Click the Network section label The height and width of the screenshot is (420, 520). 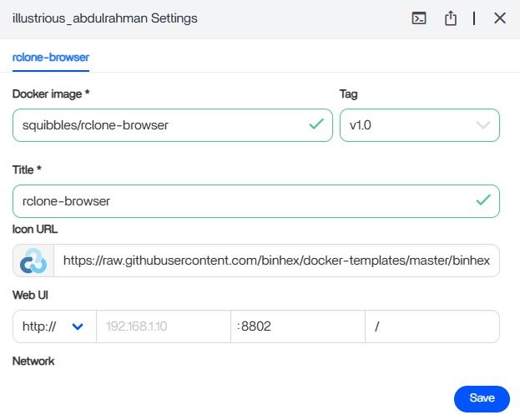pos(33,361)
